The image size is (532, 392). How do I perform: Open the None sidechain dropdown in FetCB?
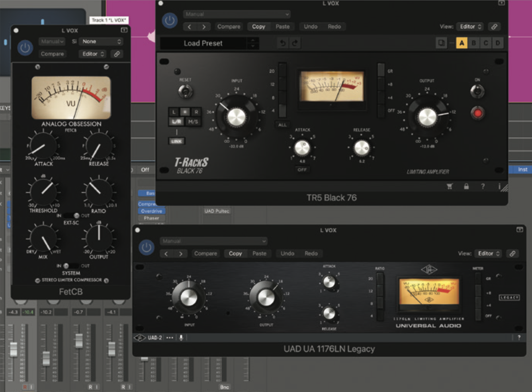[x=100, y=41]
